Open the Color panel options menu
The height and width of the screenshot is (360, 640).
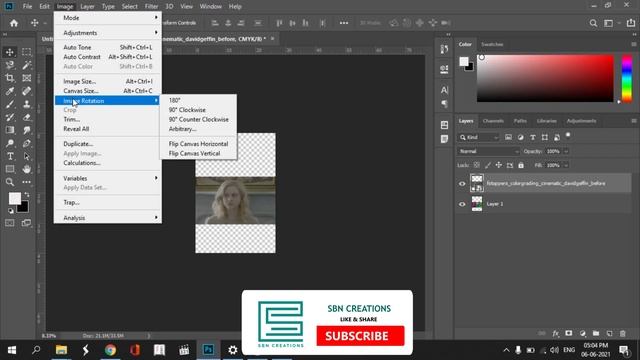pyautogui.click(x=634, y=44)
